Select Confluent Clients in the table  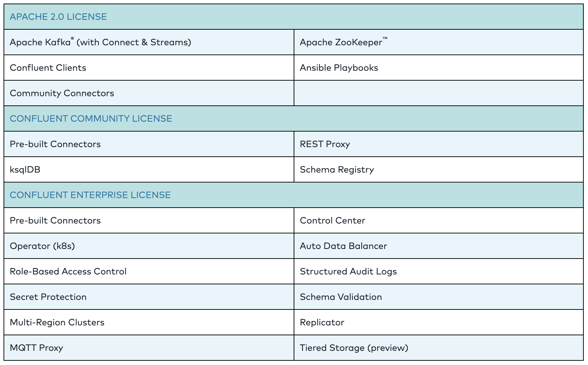[48, 68]
